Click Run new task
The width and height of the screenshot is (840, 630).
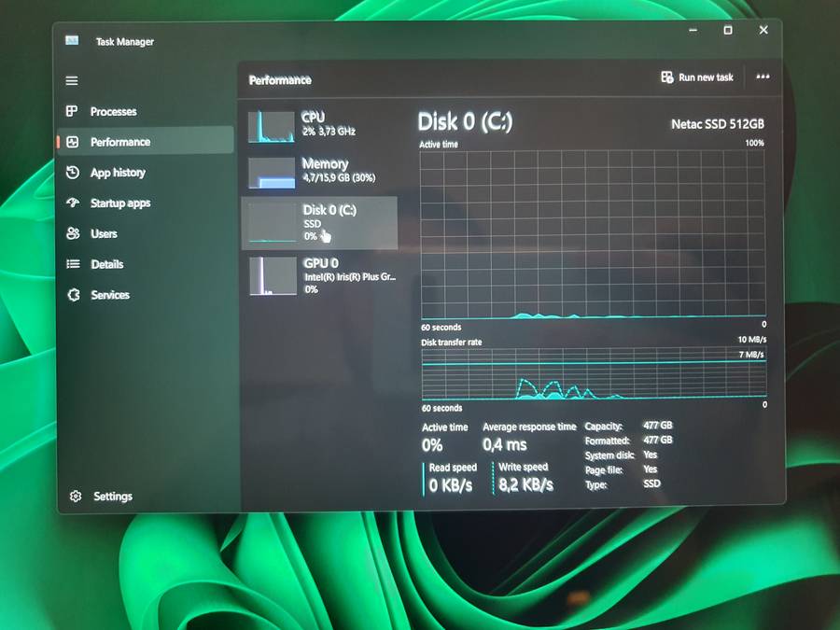(696, 77)
